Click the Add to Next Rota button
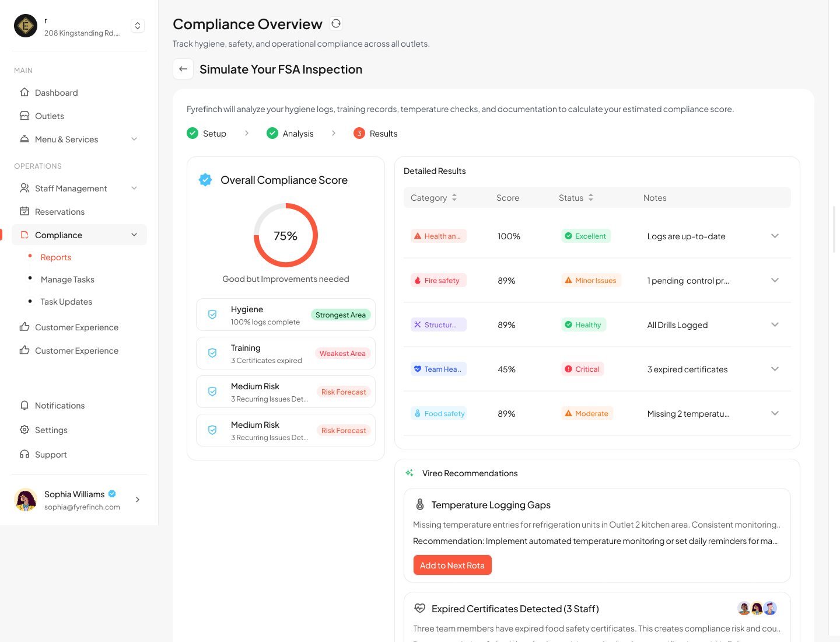The image size is (840, 642). 452,565
